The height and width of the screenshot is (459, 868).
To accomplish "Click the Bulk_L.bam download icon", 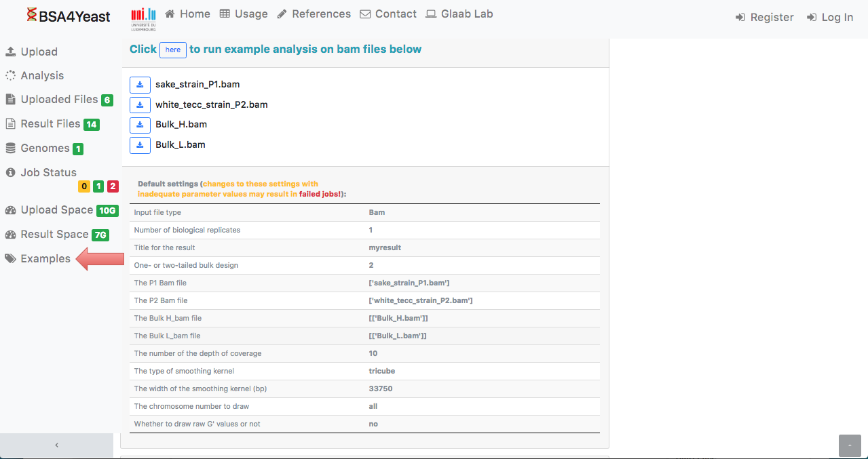I will [x=140, y=145].
